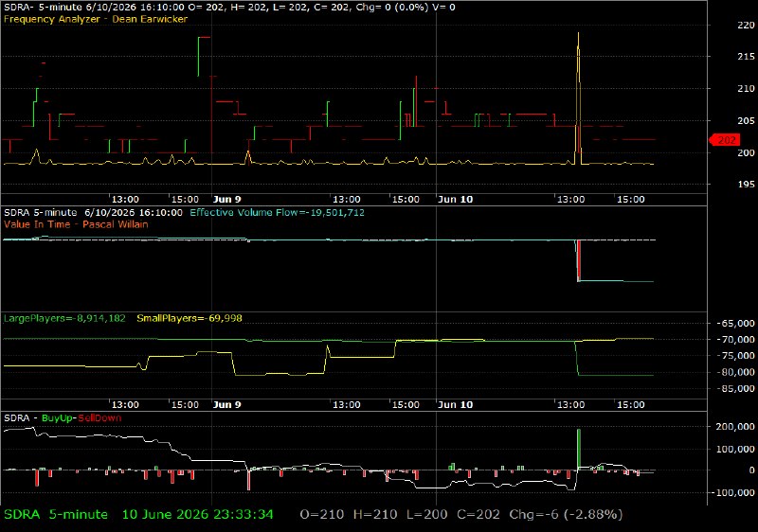Select the Frequency Analyzer - Dean Earwicker label
The width and height of the screenshot is (758, 532).
(x=96, y=19)
